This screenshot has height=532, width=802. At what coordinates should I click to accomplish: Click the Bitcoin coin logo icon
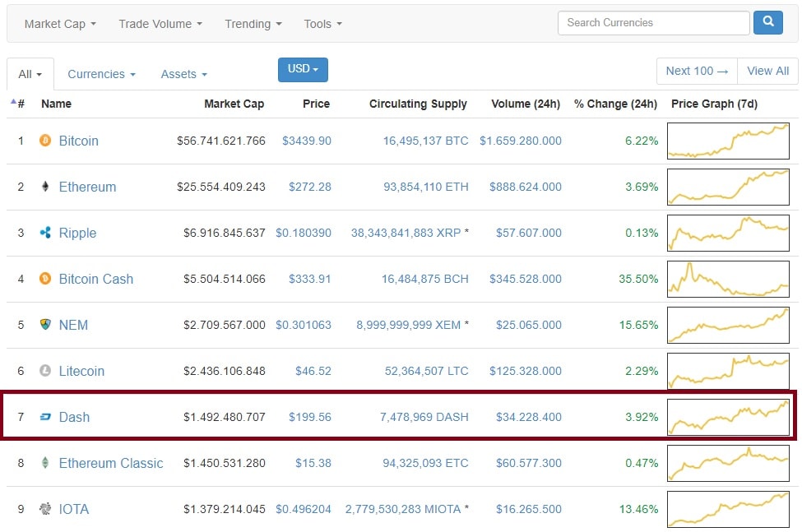click(x=45, y=141)
